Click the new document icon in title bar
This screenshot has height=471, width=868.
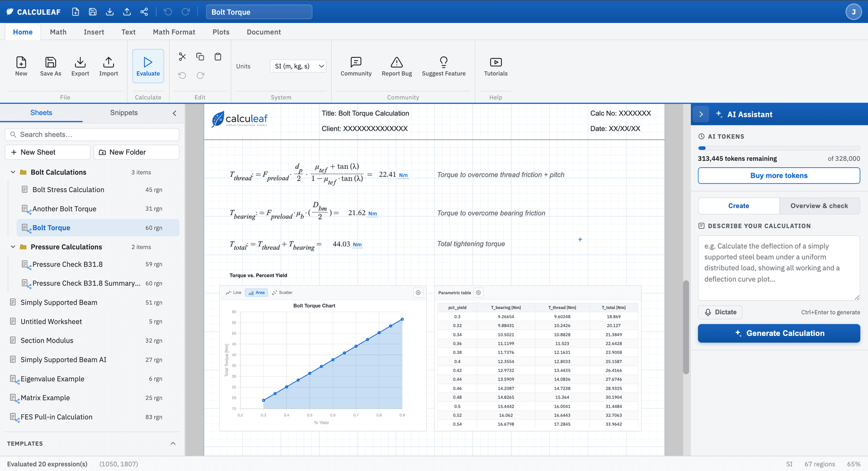coord(75,12)
